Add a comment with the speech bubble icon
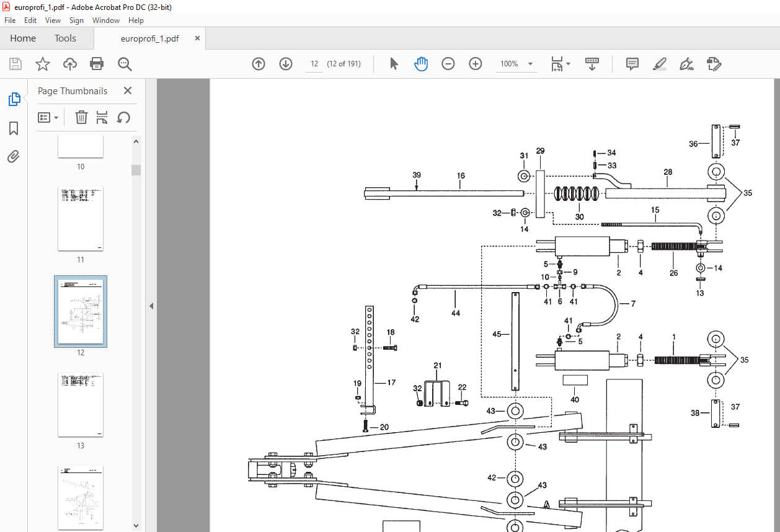Screen dimensions: 780x532 pos(632,64)
